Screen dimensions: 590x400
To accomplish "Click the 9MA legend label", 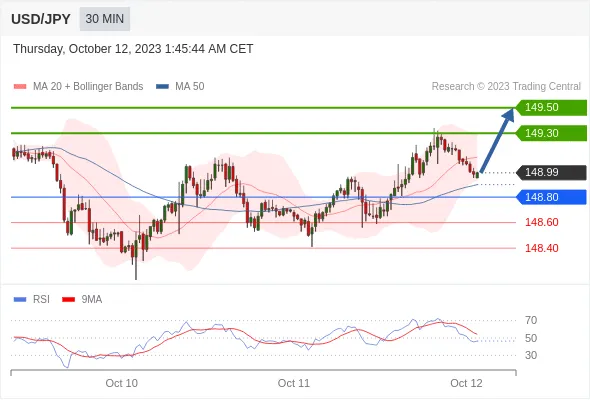I will coord(92,300).
